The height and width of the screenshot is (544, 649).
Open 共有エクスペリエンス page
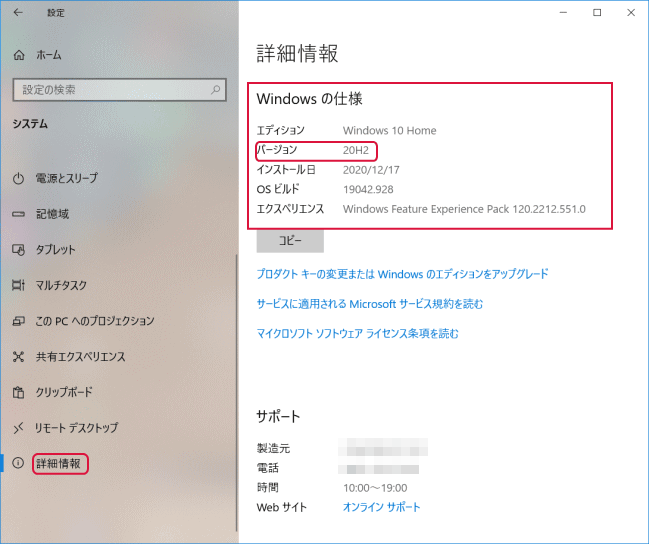tap(80, 356)
